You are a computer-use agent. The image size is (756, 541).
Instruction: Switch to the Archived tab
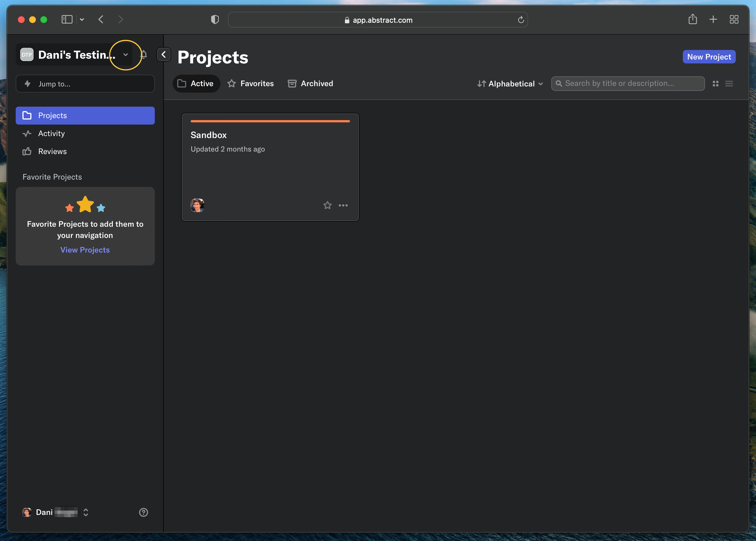point(311,84)
